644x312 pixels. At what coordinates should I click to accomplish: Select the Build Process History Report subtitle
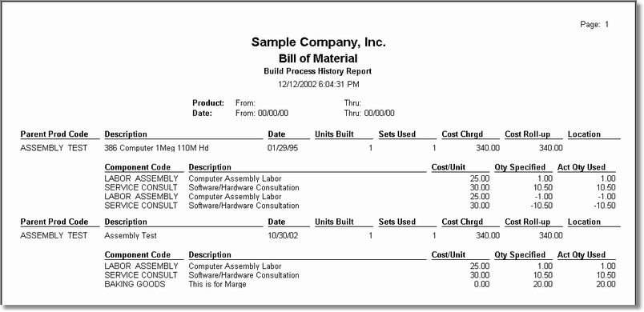click(x=317, y=71)
